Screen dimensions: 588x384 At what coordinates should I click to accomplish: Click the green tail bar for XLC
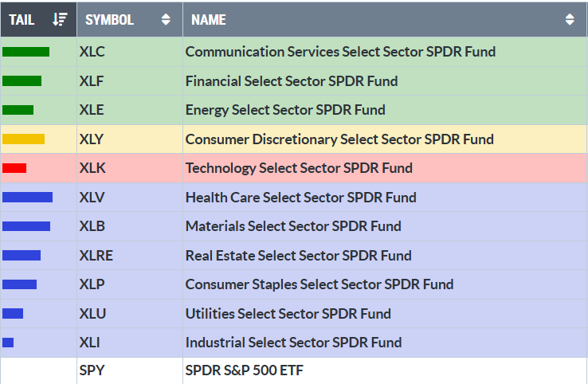[x=25, y=52]
